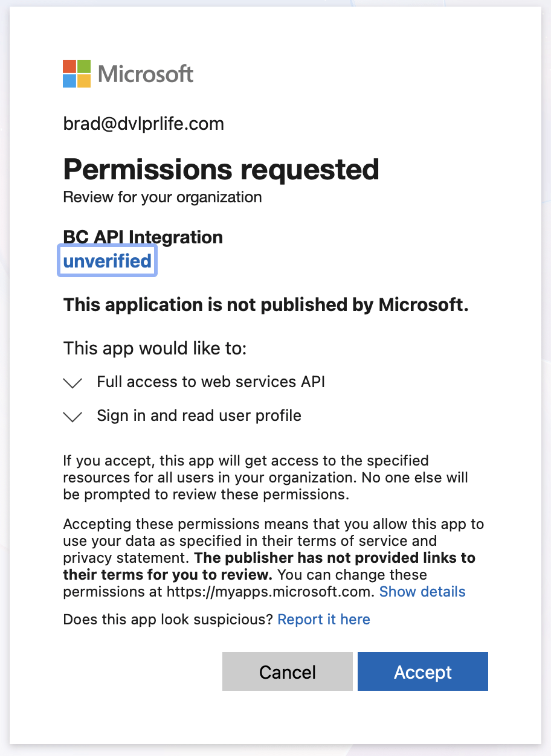The image size is (551, 756).
Task: Click the BC API Integration app name
Action: click(x=143, y=237)
